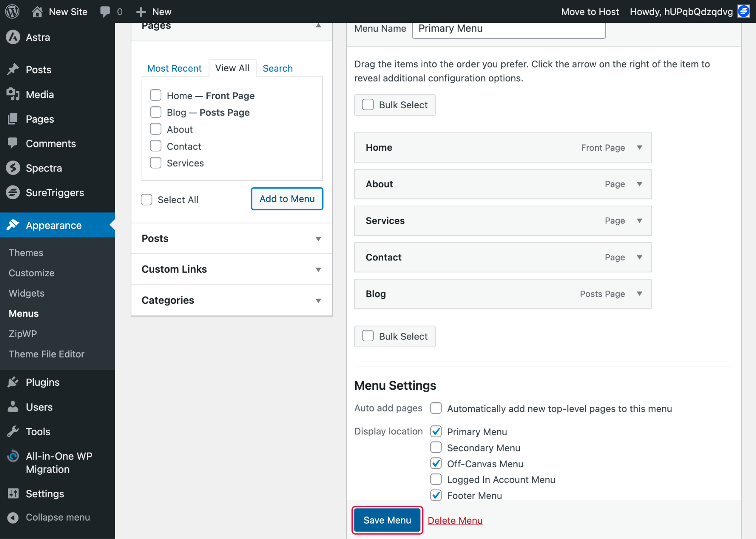Open the Search tab for pages
Image resolution: width=756 pixels, height=539 pixels.
point(278,68)
